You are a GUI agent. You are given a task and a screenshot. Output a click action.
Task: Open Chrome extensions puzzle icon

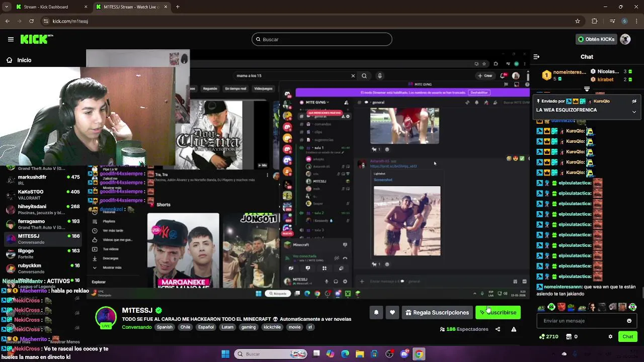pos(595,21)
